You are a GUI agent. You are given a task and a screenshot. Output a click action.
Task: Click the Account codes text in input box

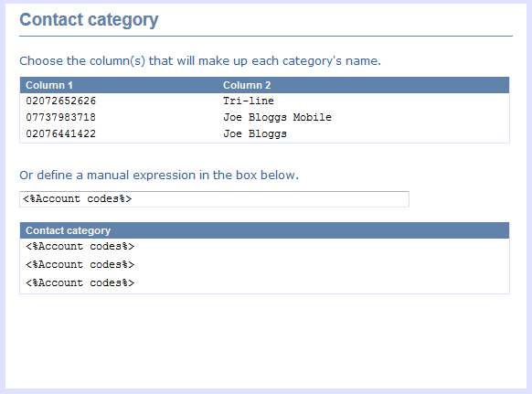pyautogui.click(x=78, y=199)
